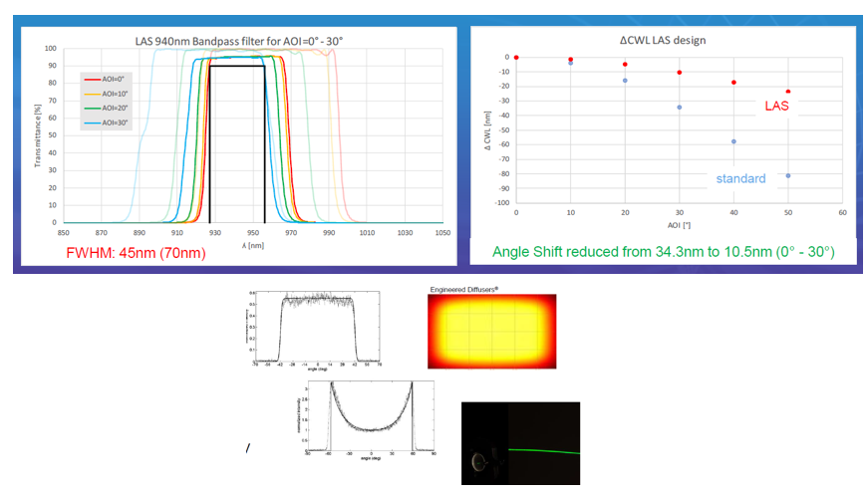Click the blue standard series label
The width and height of the screenshot is (868, 497).
pyautogui.click(x=740, y=179)
